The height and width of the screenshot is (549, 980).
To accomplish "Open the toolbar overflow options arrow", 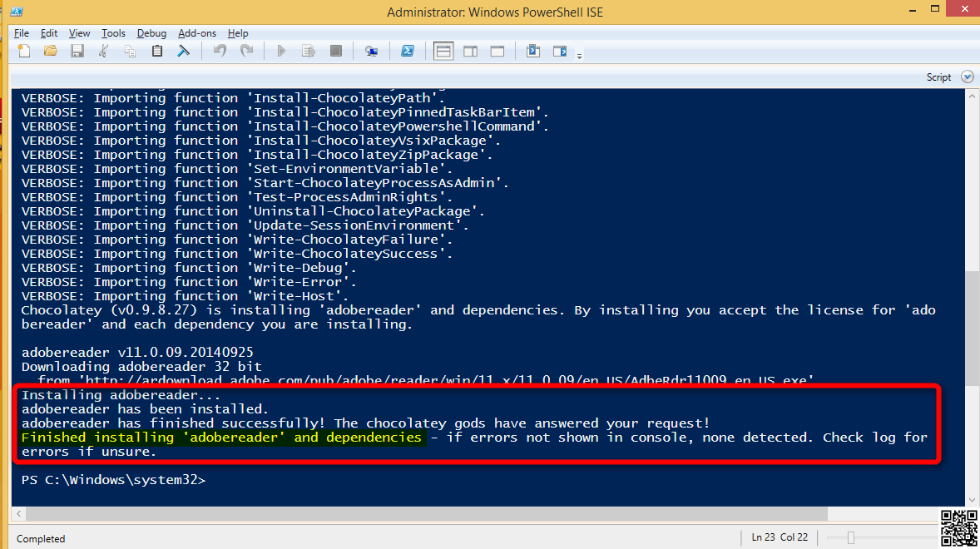I will coord(579,56).
